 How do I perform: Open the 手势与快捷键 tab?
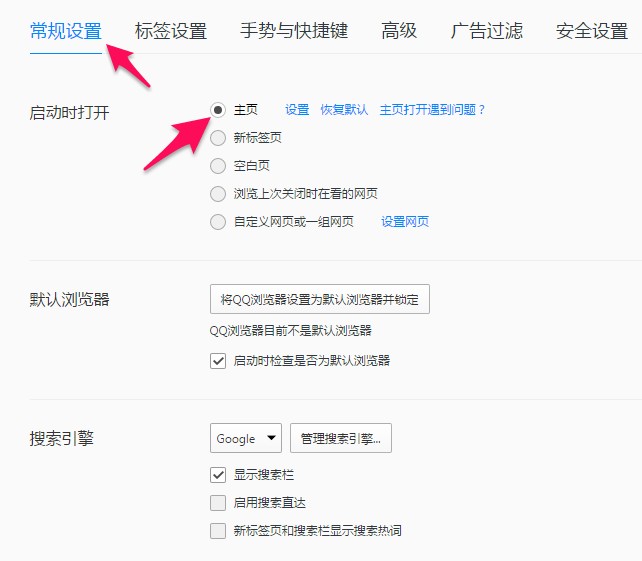point(294,31)
